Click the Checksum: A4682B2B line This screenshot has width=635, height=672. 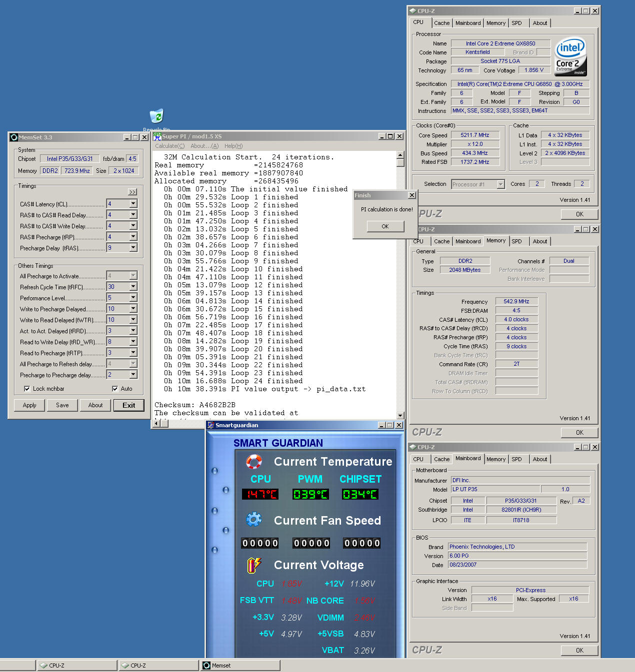point(195,405)
